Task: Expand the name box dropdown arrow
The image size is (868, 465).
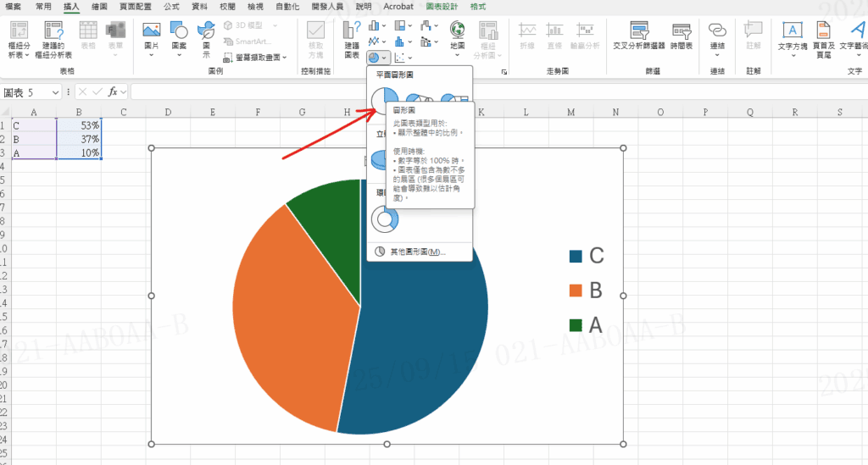Action: pyautogui.click(x=67, y=91)
